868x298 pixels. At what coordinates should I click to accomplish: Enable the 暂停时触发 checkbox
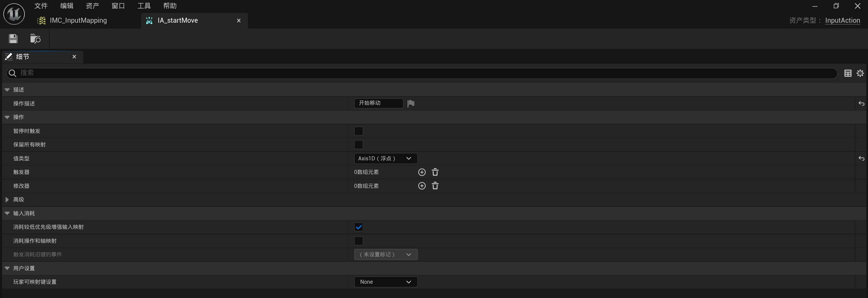pos(359,131)
